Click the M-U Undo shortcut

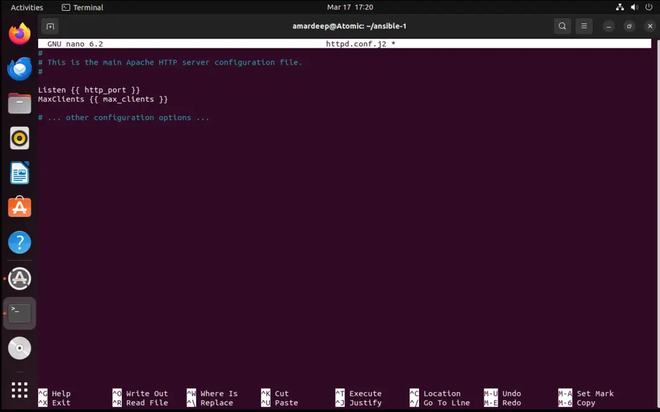[503, 393]
